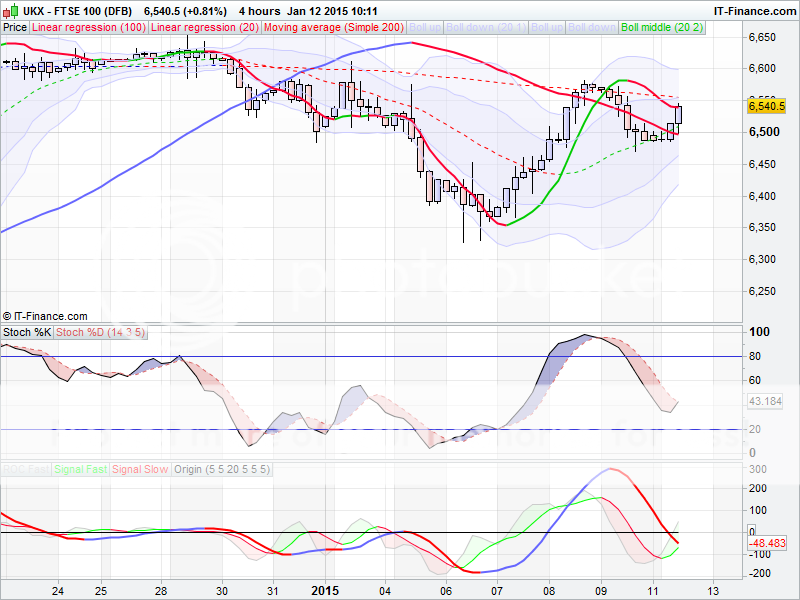
Task: Click the faded ROC Fast label
Action: 25,467
